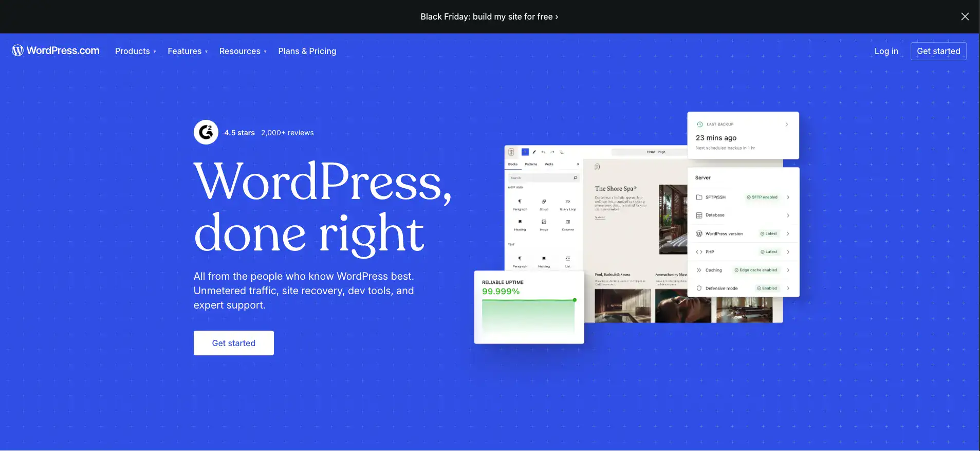Image resolution: width=980 pixels, height=451 pixels.
Task: Click Get started in the header
Action: pyautogui.click(x=938, y=51)
